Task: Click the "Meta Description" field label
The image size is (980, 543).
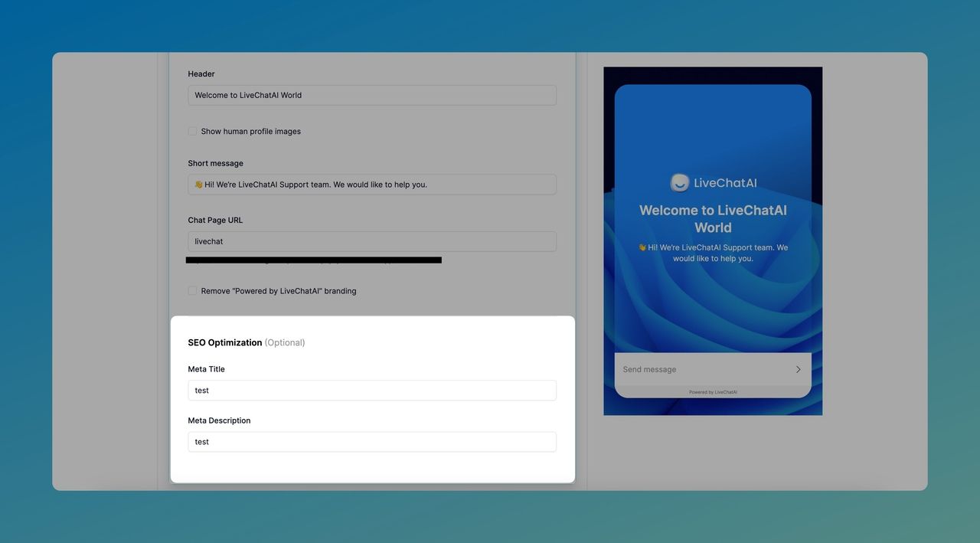Action: point(220,420)
